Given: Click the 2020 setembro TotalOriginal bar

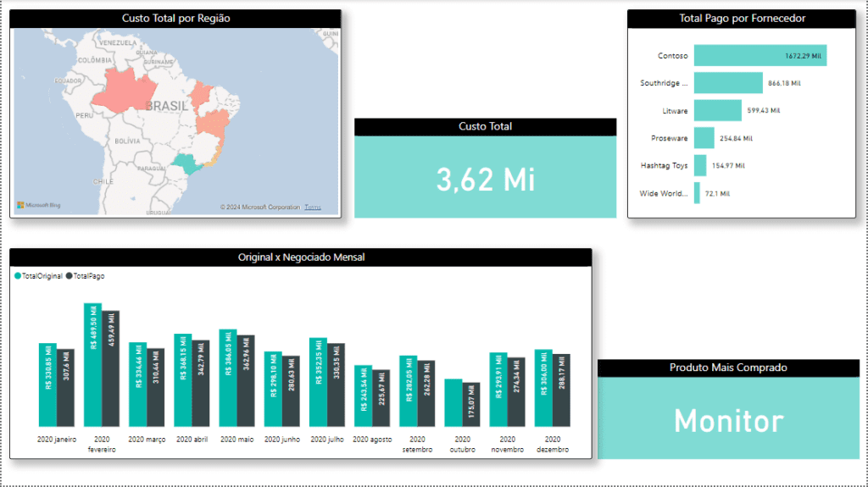Looking at the screenshot, I should click(x=409, y=391).
